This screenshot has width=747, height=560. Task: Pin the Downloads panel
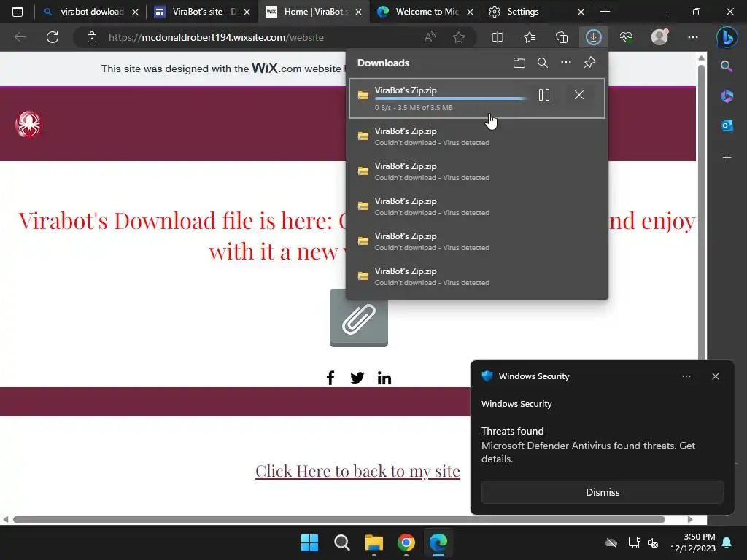(589, 63)
